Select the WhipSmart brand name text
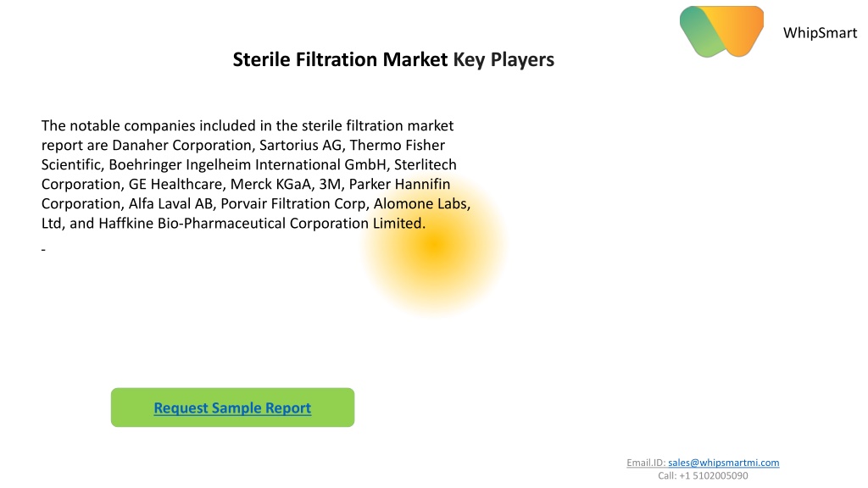The height and width of the screenshot is (488, 868). [x=820, y=33]
